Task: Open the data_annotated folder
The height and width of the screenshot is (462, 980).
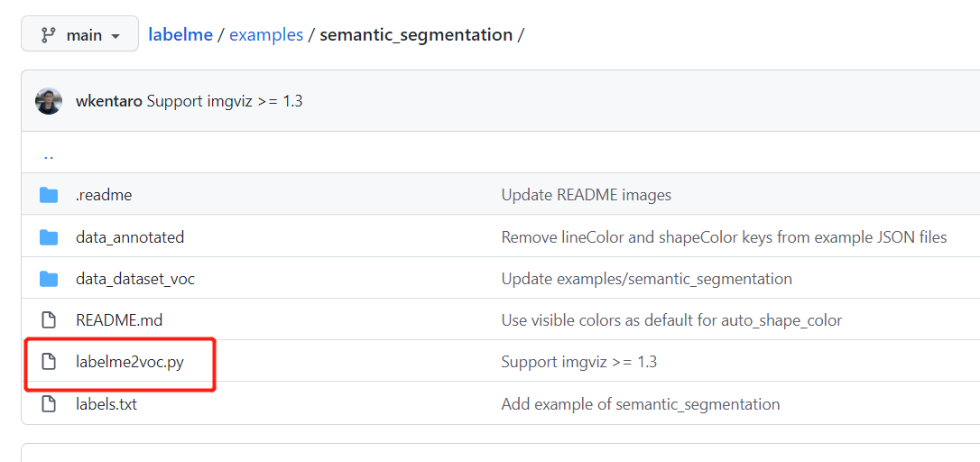Action: coord(130,237)
